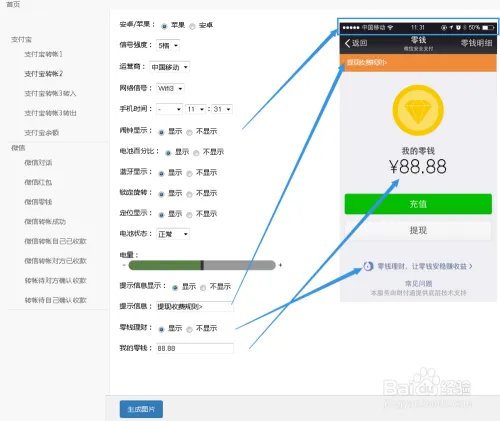This screenshot has height=421, width=500.
Task: Open the minute dropdown showing 31
Action: pyautogui.click(x=222, y=109)
